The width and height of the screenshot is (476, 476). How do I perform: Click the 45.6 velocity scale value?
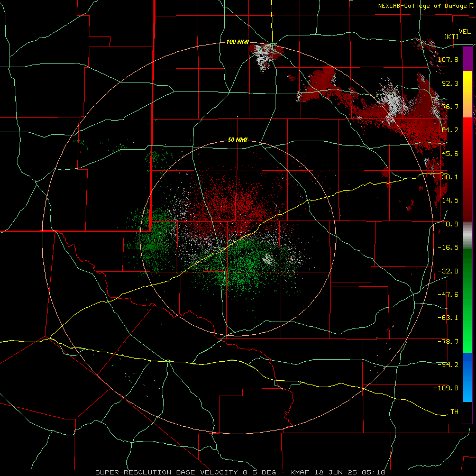pyautogui.click(x=450, y=153)
